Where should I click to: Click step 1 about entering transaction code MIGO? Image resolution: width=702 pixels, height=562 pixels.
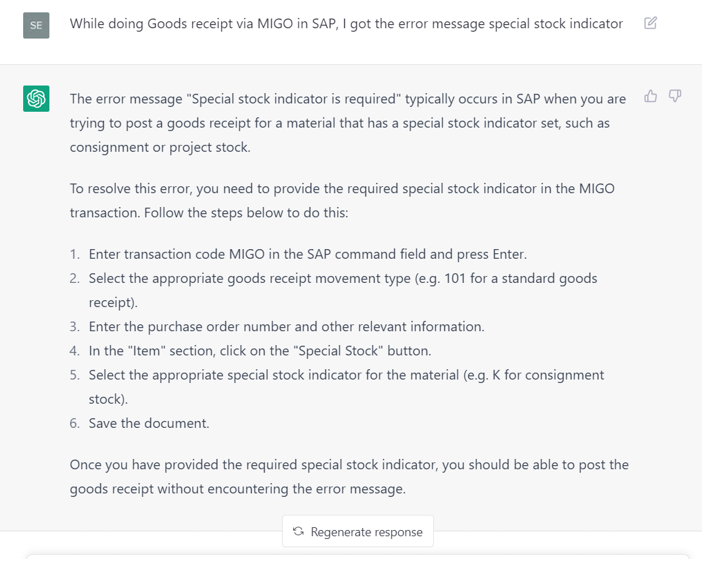pos(307,254)
